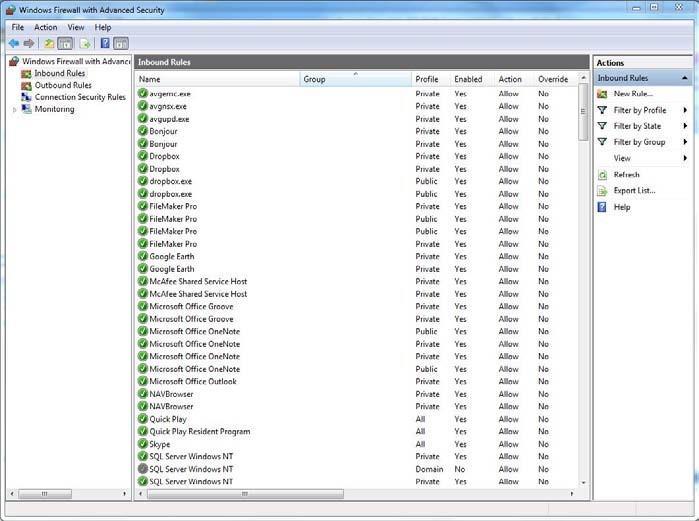Click green check icon of Quick Play Resident Program

[143, 431]
